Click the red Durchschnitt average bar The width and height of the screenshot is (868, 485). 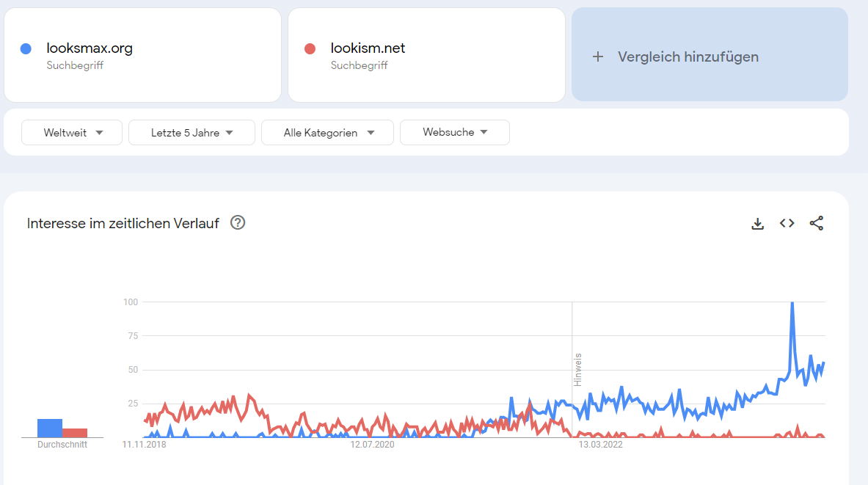point(75,433)
